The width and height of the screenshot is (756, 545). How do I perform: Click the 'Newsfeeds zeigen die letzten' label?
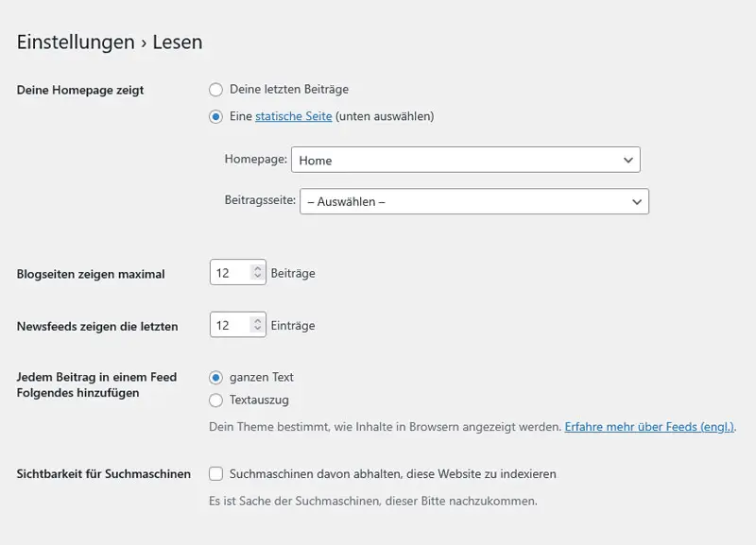97,327
